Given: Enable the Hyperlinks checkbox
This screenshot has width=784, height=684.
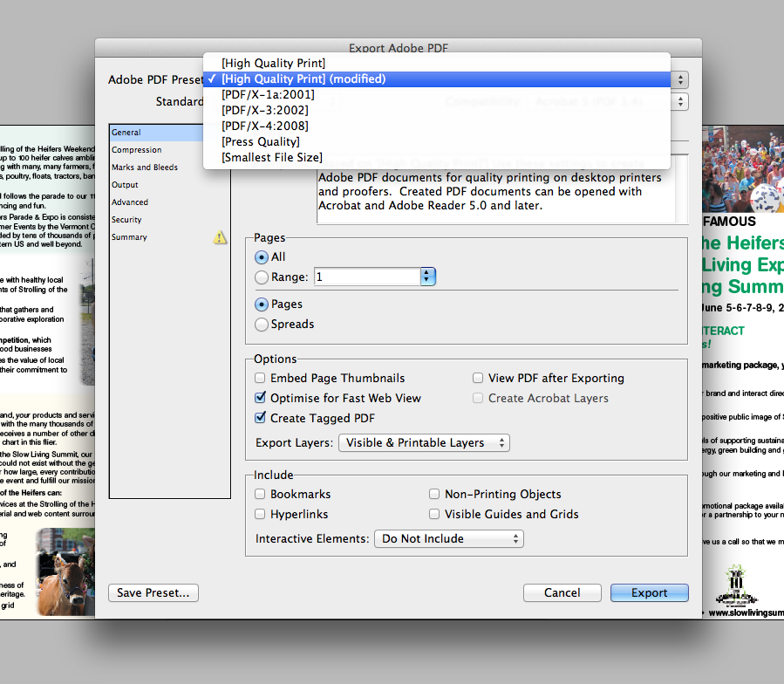Looking at the screenshot, I should (x=260, y=514).
